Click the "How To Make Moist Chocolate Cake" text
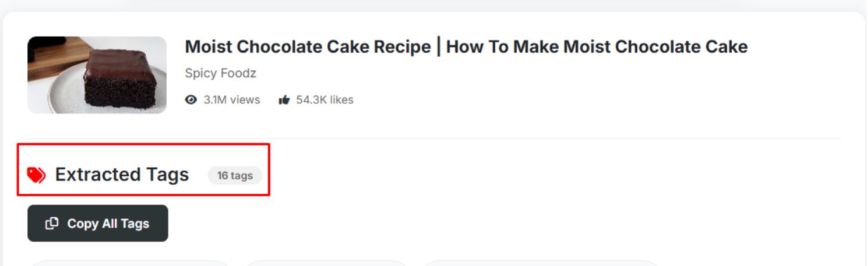Image resolution: width=868 pixels, height=266 pixels. pyautogui.click(x=597, y=47)
